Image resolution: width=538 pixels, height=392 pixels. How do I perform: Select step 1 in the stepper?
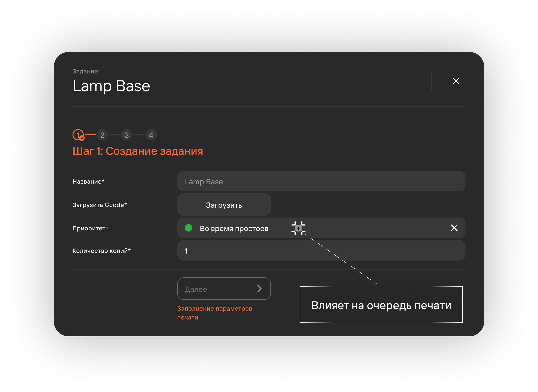point(78,135)
